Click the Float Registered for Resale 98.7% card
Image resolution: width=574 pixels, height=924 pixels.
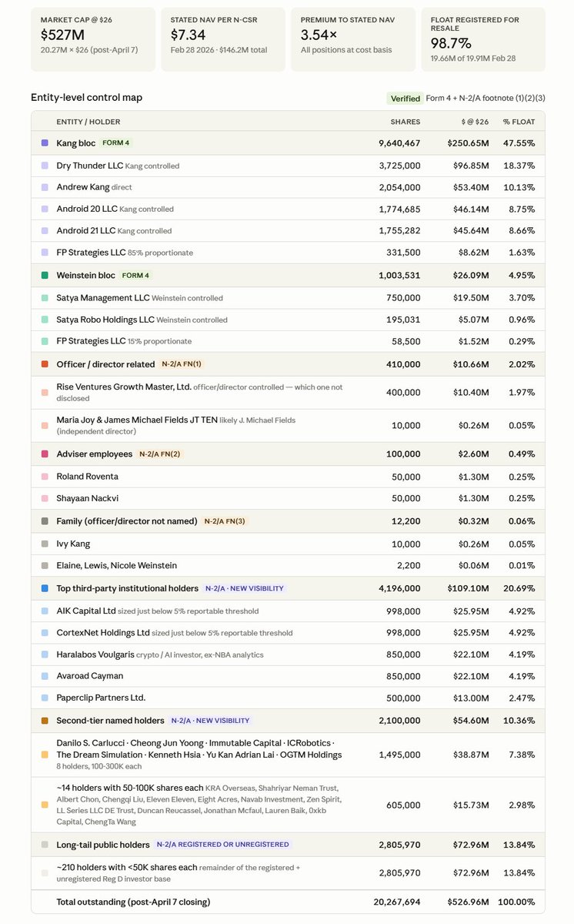click(x=483, y=39)
